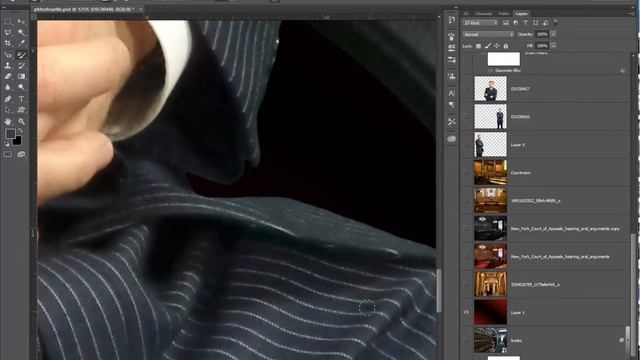This screenshot has width=640, height=360.
Task: Select the Dodge tool
Action: click(21, 87)
